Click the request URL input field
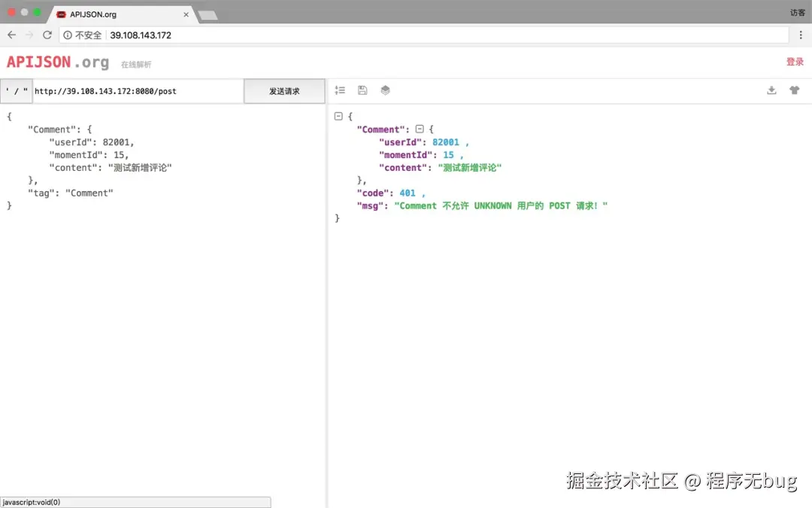The width and height of the screenshot is (812, 508). tap(138, 91)
